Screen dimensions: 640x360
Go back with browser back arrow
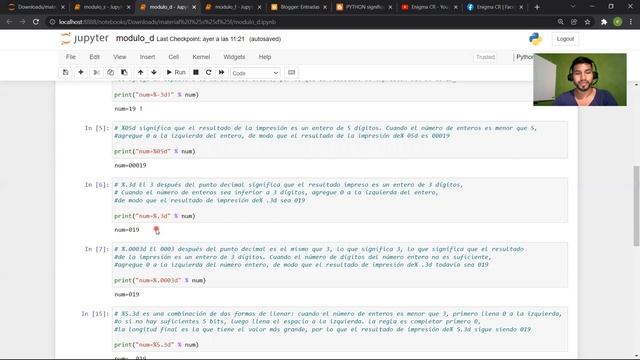9,22
